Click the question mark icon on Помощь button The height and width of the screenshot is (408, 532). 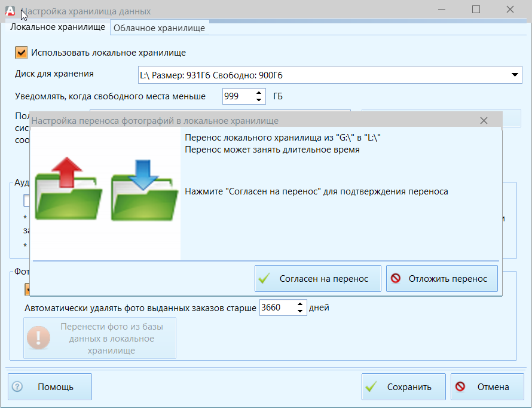pos(17,386)
